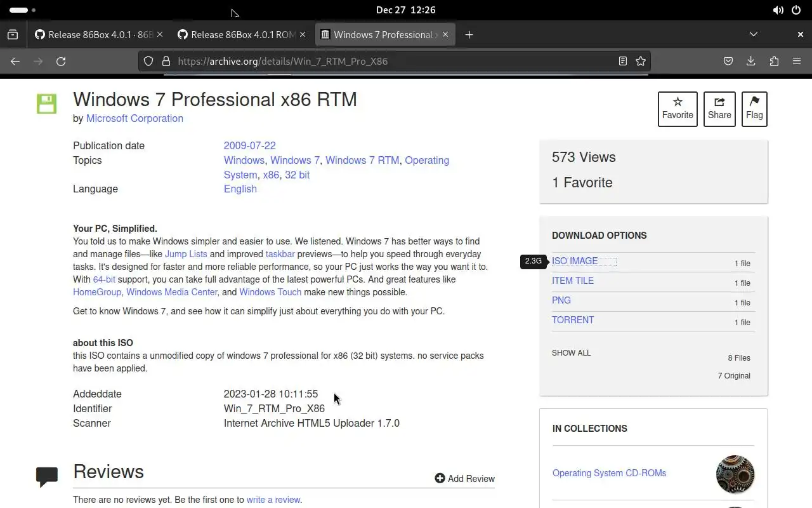Click the address bar URL field
Viewport: 812px width, 508px height.
click(393, 62)
